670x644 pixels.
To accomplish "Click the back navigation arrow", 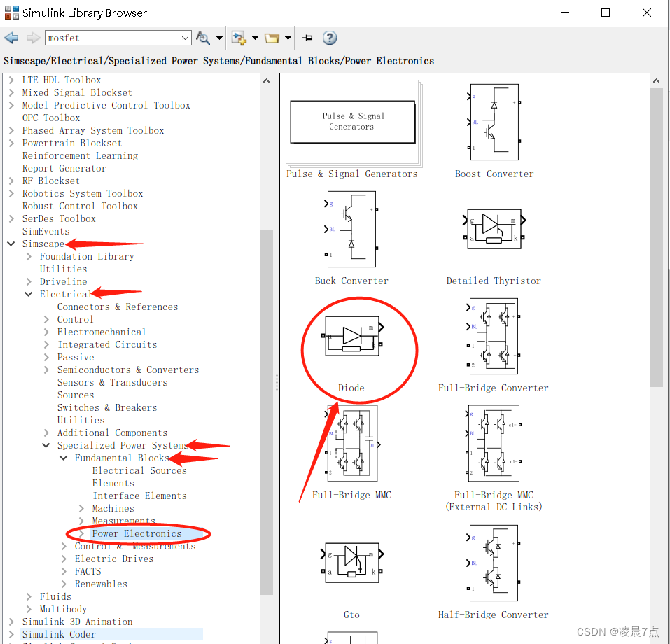I will (x=11, y=38).
